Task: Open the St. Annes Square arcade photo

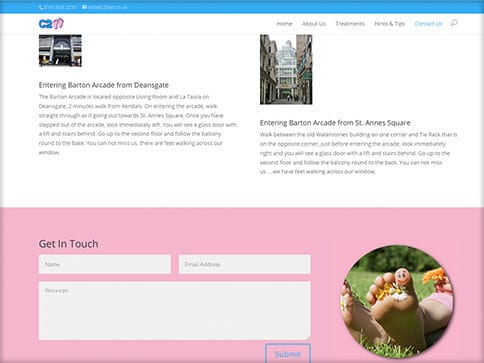Action: (286, 69)
